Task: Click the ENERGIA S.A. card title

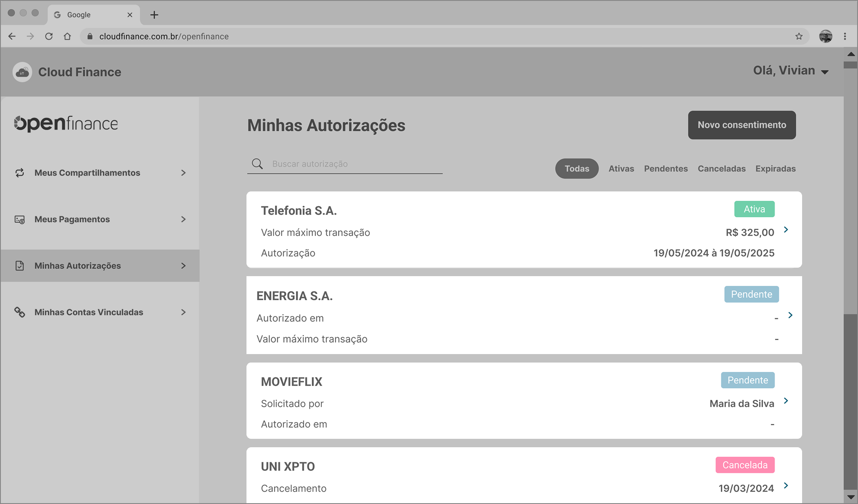Action: pyautogui.click(x=294, y=296)
